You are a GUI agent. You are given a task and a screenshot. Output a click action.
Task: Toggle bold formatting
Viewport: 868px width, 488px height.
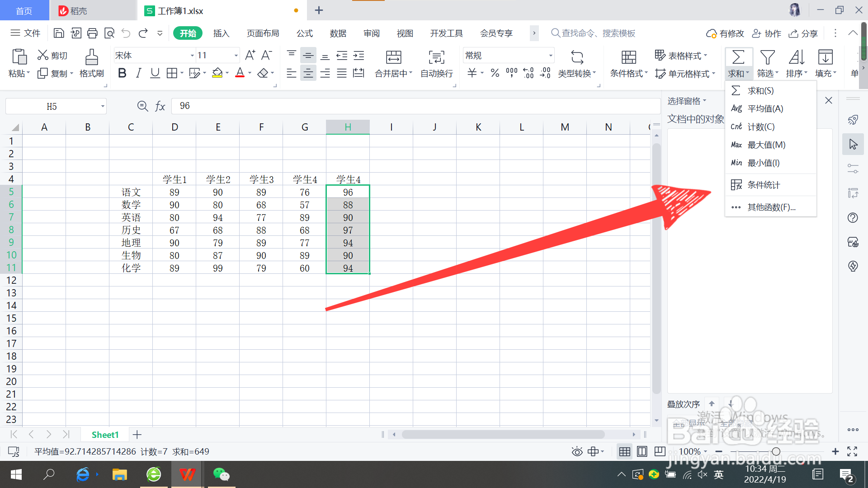click(x=122, y=73)
